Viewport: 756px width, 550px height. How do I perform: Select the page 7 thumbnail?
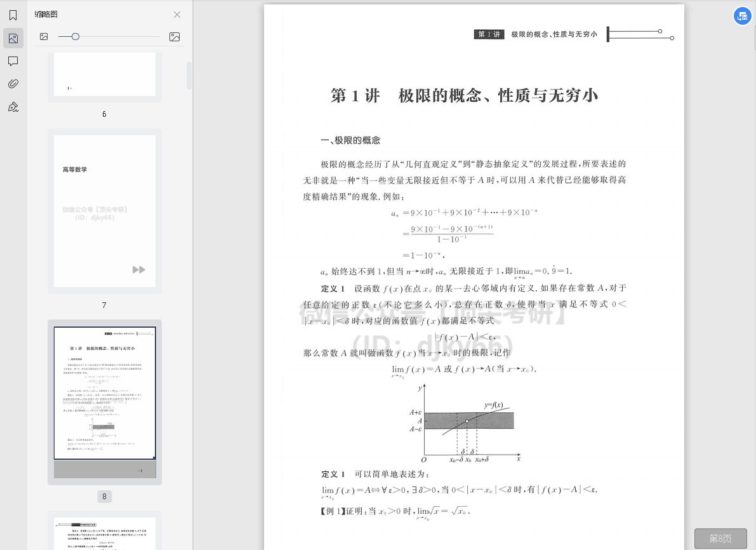[x=105, y=211]
